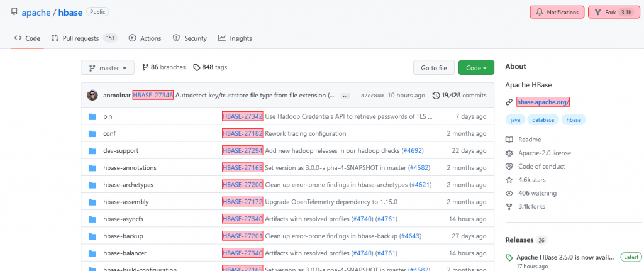Viewport: 644px width, 271px height.
Task: Click the hbase-asyncfs folder icon
Action: pyautogui.click(x=92, y=219)
